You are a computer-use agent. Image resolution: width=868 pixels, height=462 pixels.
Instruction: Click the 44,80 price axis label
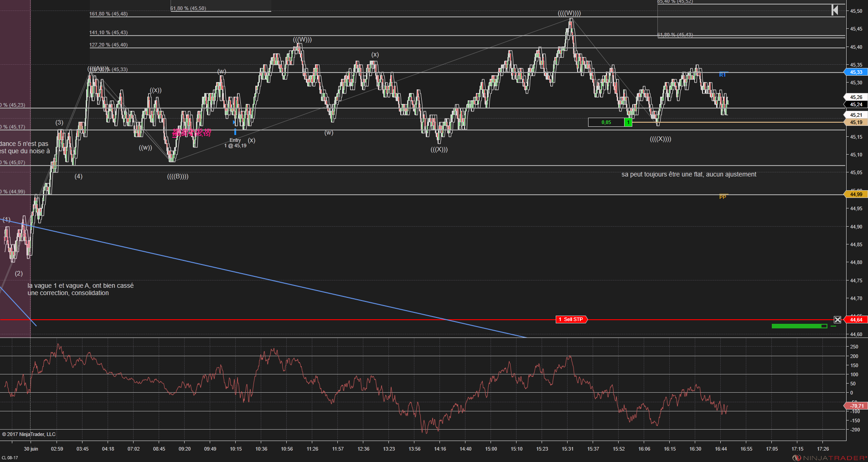tap(856, 262)
